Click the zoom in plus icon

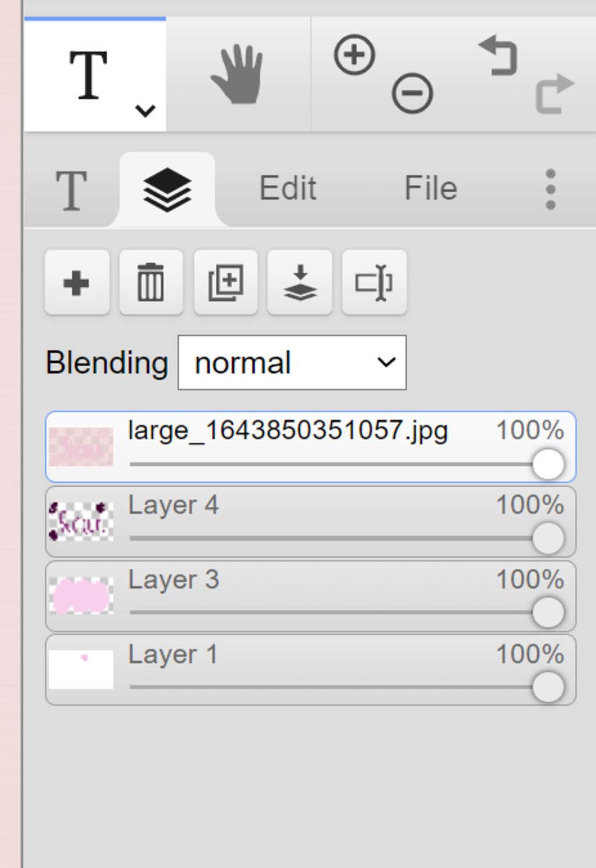click(x=354, y=55)
